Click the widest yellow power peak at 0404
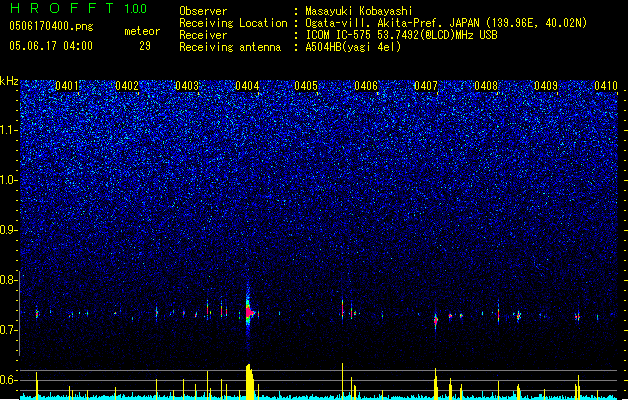 pyautogui.click(x=250, y=382)
